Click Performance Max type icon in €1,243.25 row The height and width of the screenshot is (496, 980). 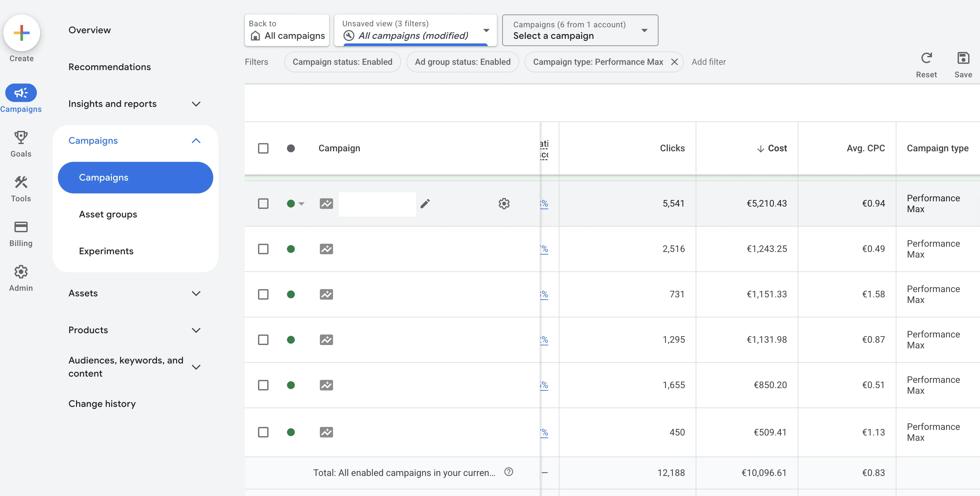[326, 249]
